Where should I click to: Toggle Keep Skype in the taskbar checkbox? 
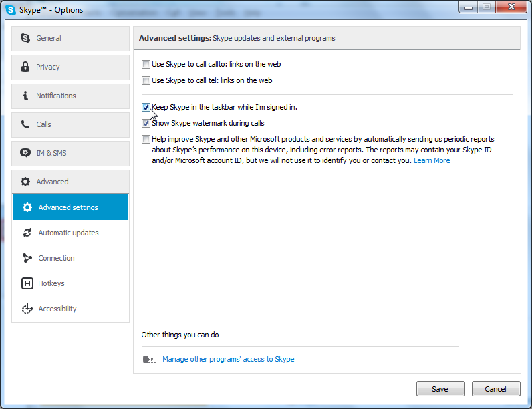[146, 107]
